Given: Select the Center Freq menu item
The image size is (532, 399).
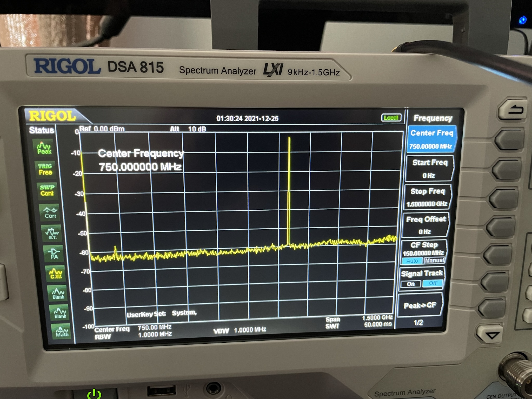Looking at the screenshot, I should point(431,139).
